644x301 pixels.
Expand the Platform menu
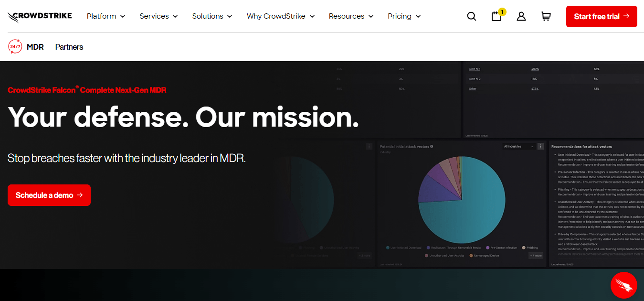pyautogui.click(x=106, y=16)
